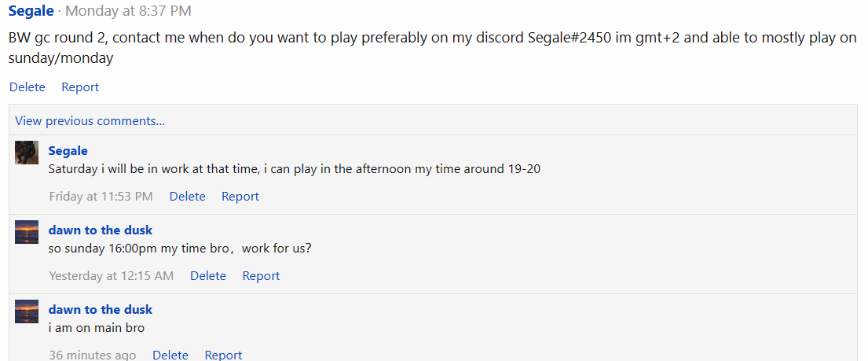Delete the "sunday 16:00pm my time" comment
Screen dimensions: 868x361
[x=208, y=276]
